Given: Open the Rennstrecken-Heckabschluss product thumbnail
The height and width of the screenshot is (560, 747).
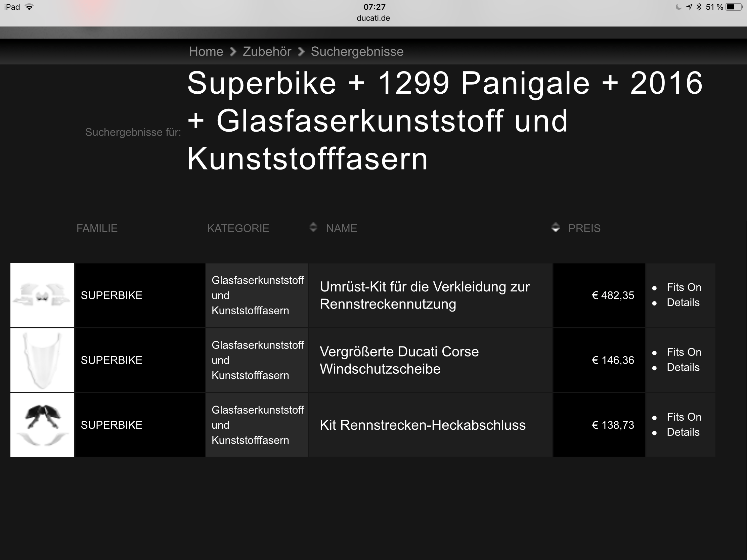Looking at the screenshot, I should tap(42, 425).
